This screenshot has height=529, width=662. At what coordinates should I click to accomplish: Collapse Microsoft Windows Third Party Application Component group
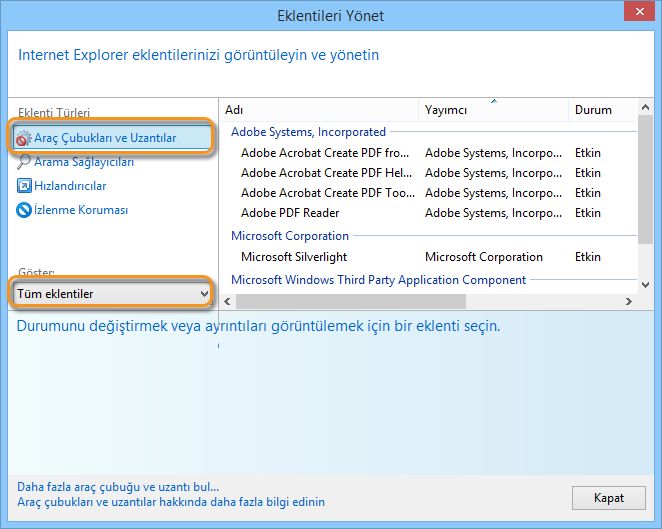tap(378, 279)
